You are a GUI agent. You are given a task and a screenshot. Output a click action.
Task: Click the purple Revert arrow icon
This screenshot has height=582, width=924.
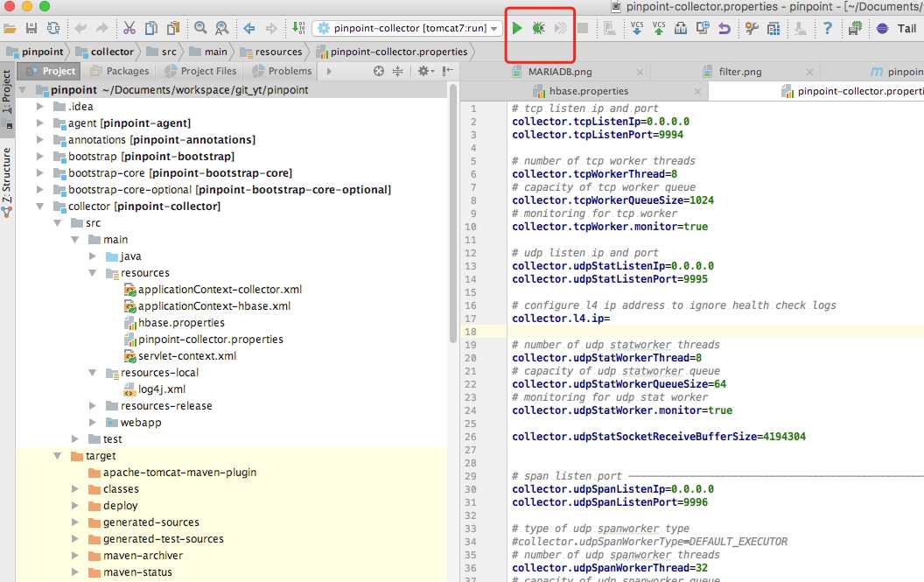click(x=724, y=28)
